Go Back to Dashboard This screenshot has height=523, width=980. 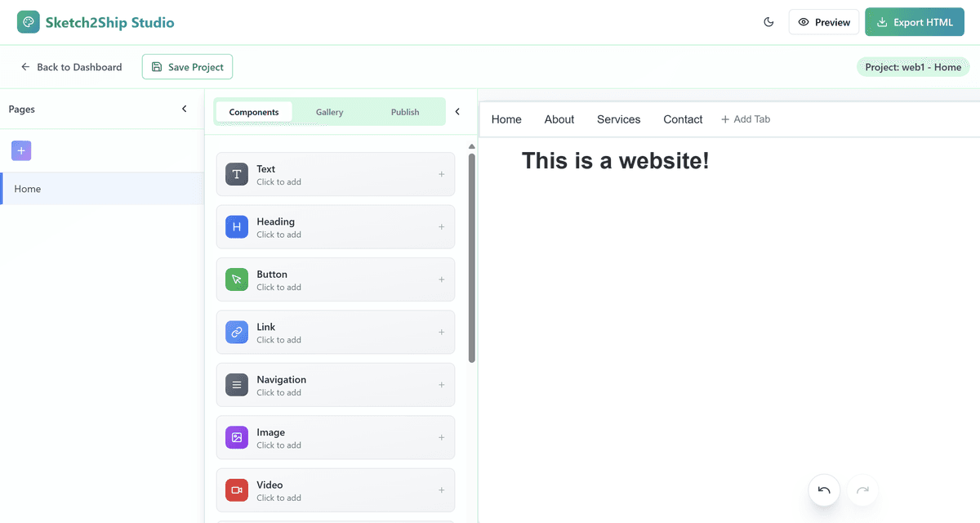pos(71,67)
